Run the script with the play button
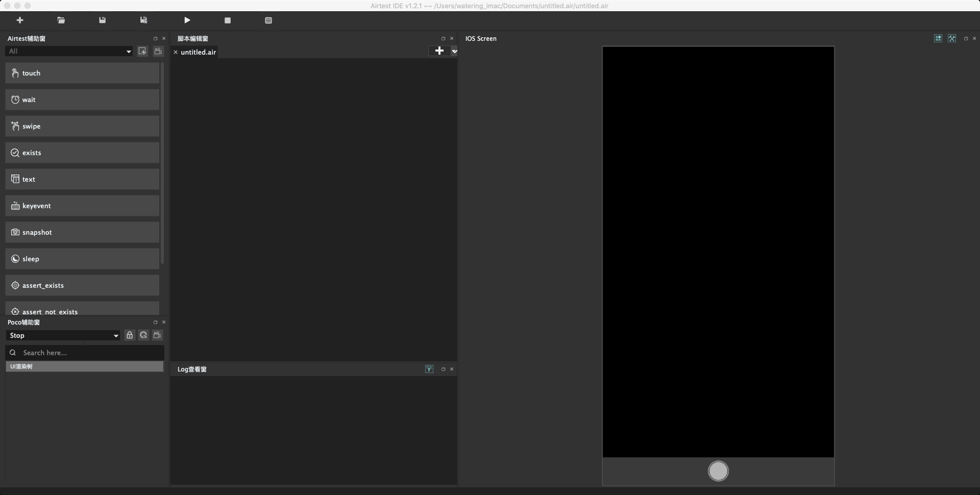Image resolution: width=980 pixels, height=495 pixels. [x=187, y=20]
